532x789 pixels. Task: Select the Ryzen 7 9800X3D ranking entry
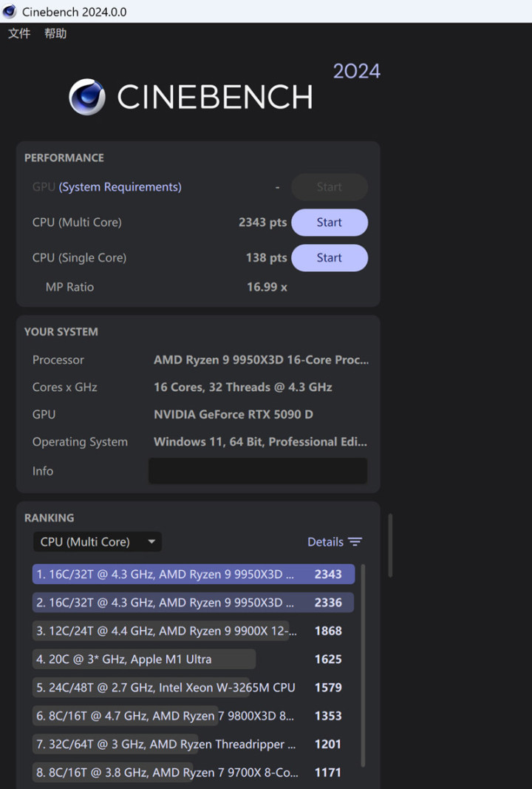[x=194, y=716]
